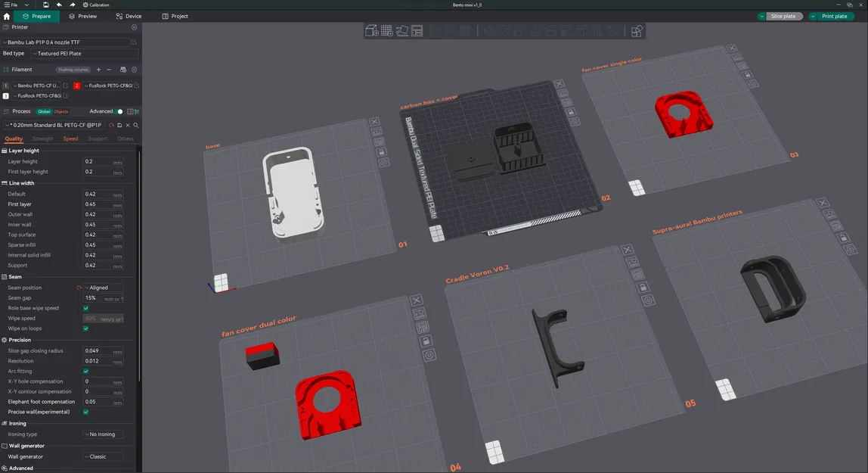This screenshot has height=473, width=868.
Task: Disable the Wipe on loops checkbox
Action: pos(85,328)
